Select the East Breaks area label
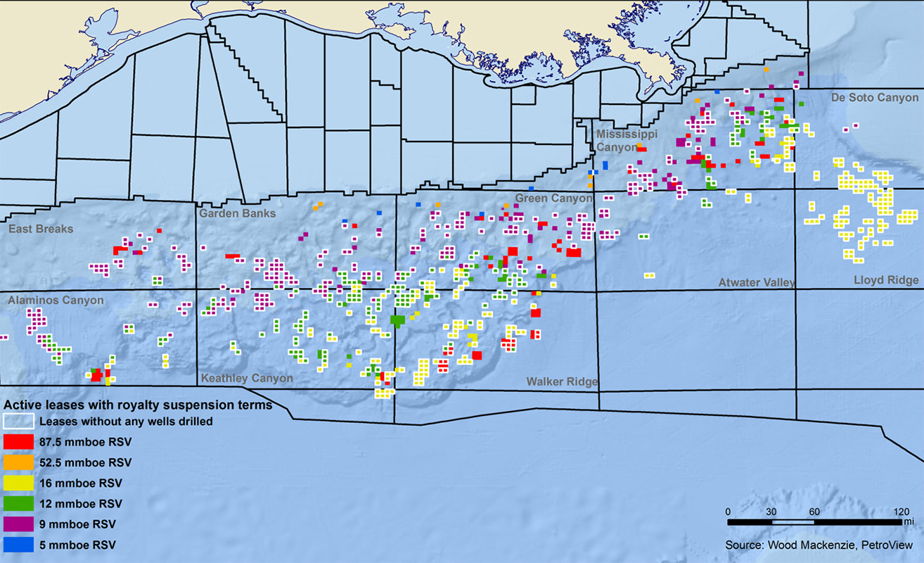 click(40, 229)
